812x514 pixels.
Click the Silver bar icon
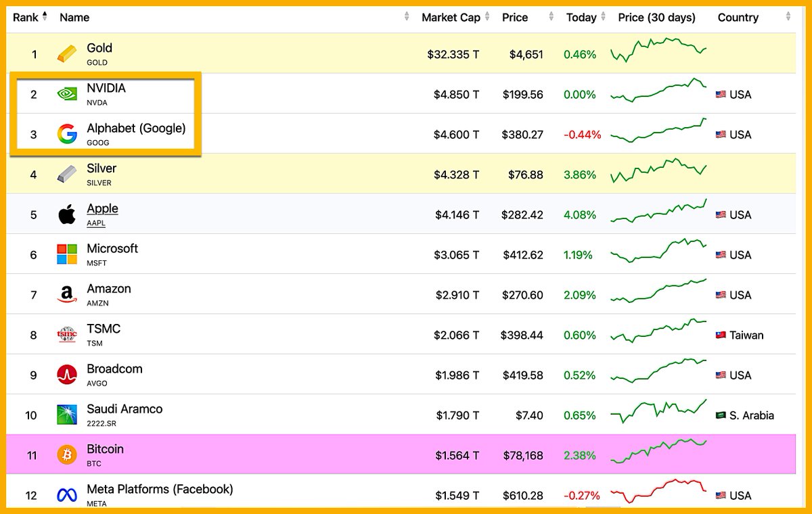[66, 174]
